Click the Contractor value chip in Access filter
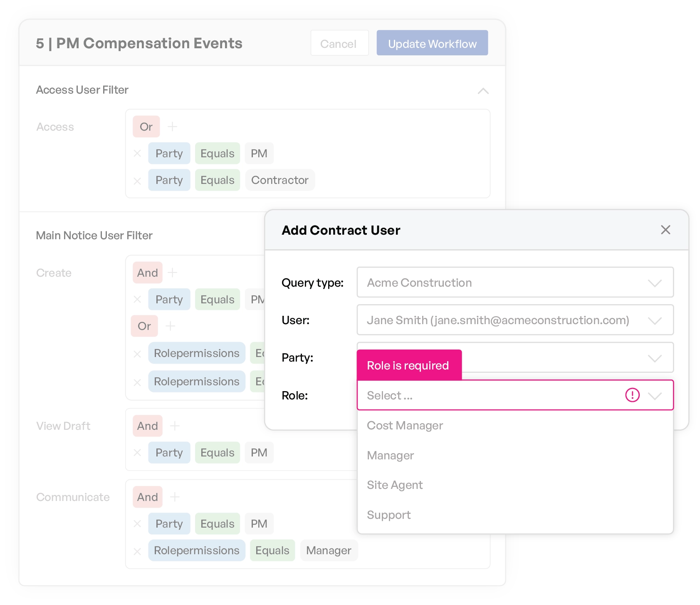This screenshot has width=700, height=605. (280, 180)
